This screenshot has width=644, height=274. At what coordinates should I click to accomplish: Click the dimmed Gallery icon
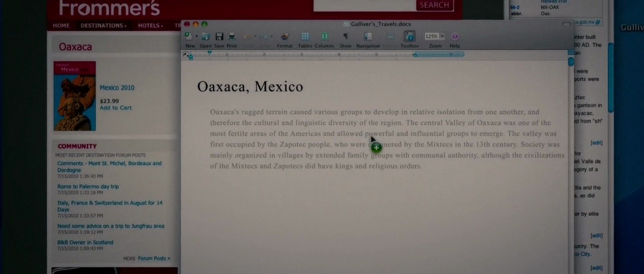click(x=390, y=36)
